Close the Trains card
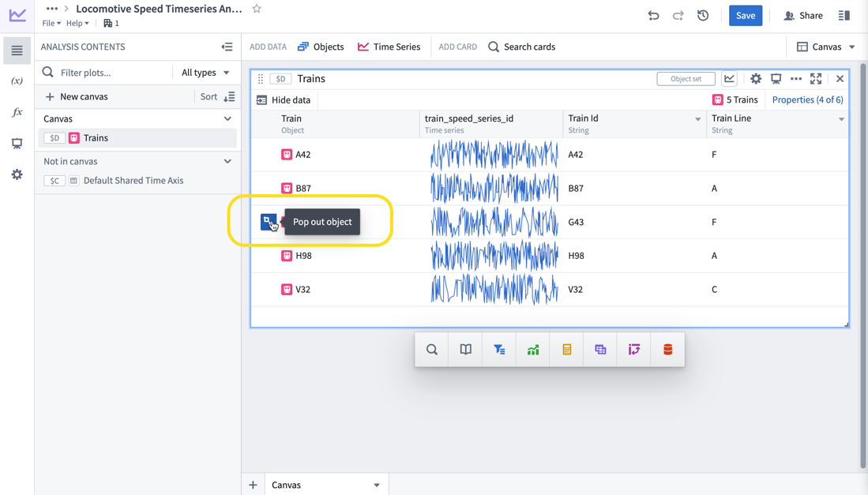The image size is (868, 495). [x=840, y=78]
